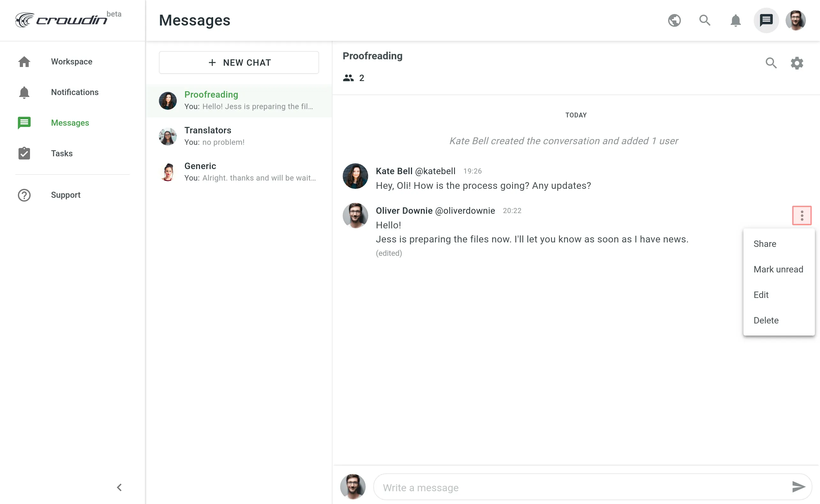Expand Translators conversation in sidebar
Viewport: 820px width, 504px height.
[239, 136]
